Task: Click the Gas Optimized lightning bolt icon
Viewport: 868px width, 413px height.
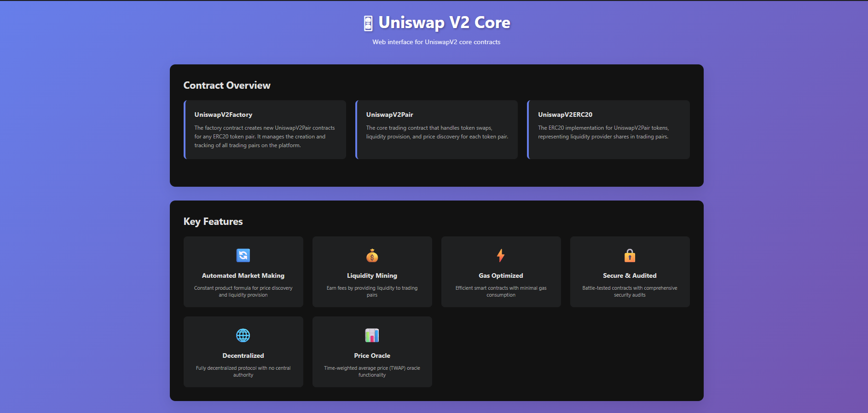Action: click(501, 255)
